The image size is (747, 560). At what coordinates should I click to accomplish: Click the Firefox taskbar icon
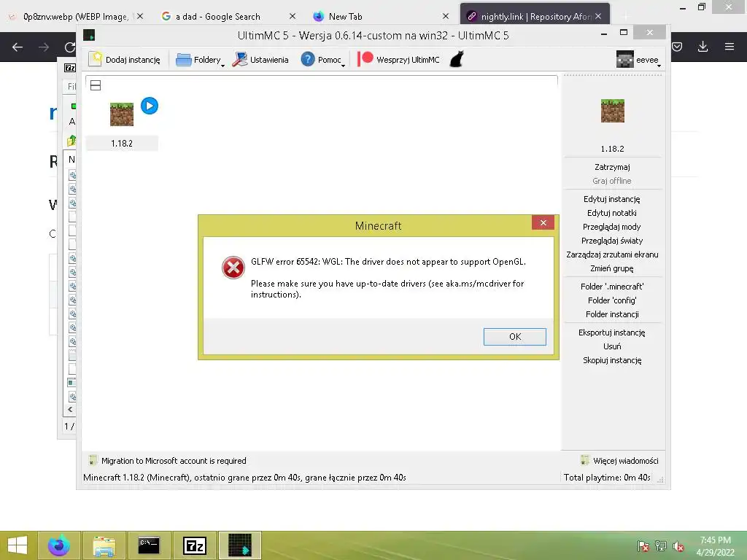point(59,545)
